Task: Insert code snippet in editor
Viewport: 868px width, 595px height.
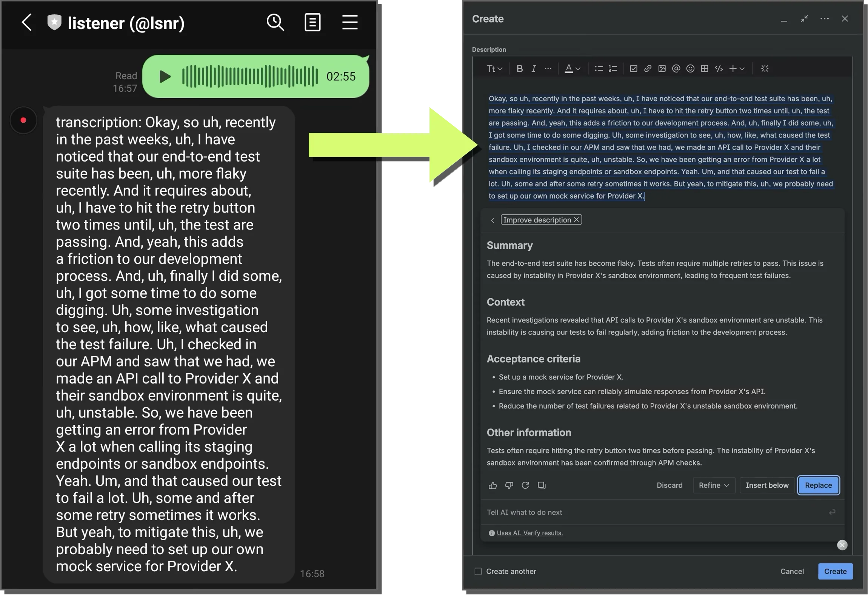Action: point(719,69)
